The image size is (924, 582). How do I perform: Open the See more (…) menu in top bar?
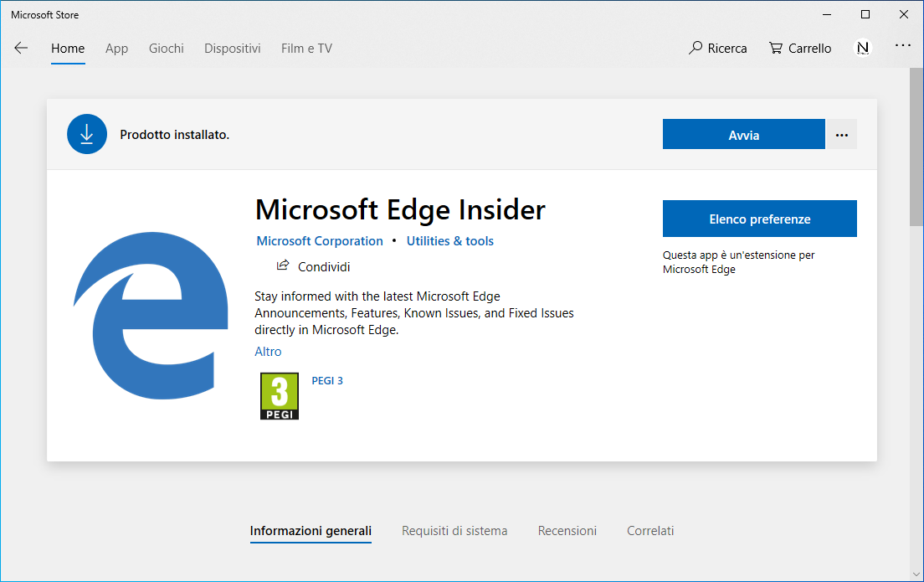pyautogui.click(x=902, y=48)
